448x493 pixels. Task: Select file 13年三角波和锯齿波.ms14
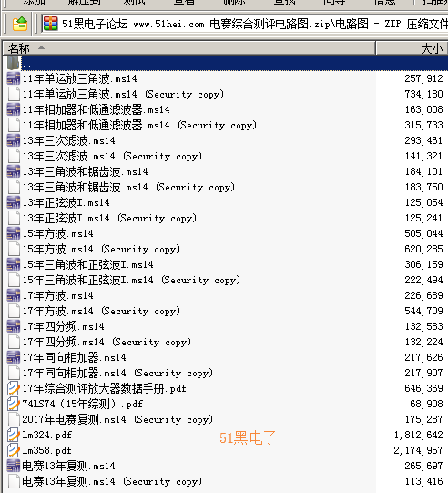coord(85,171)
